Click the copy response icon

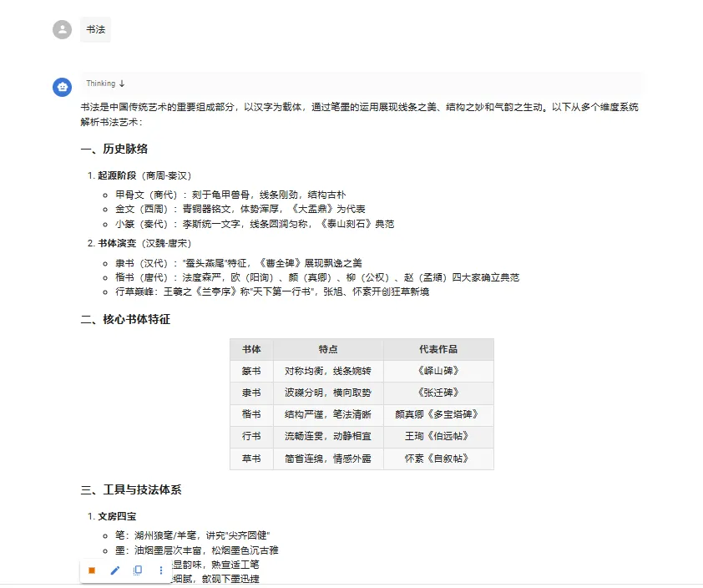(x=138, y=570)
